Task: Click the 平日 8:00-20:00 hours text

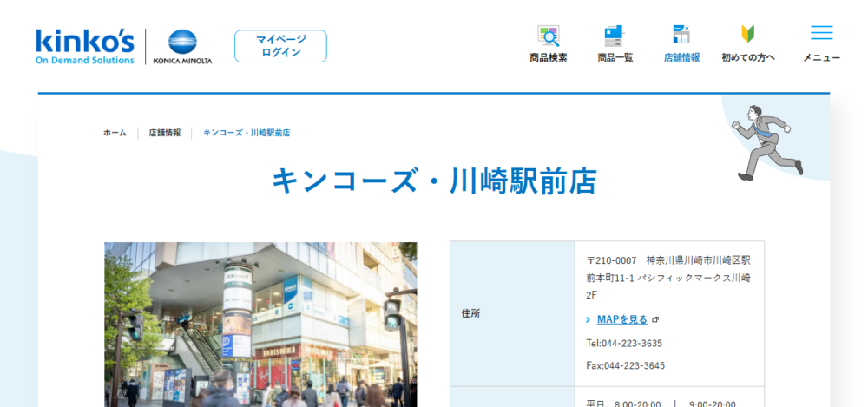Action: 623,404
